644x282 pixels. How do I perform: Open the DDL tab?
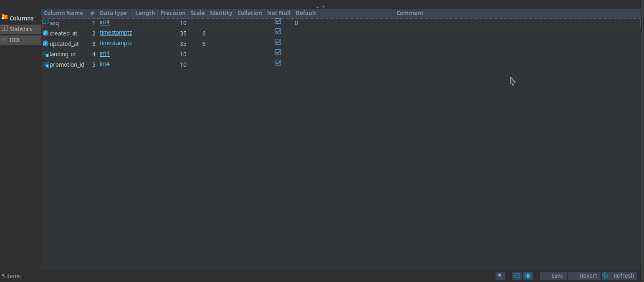tap(20, 40)
